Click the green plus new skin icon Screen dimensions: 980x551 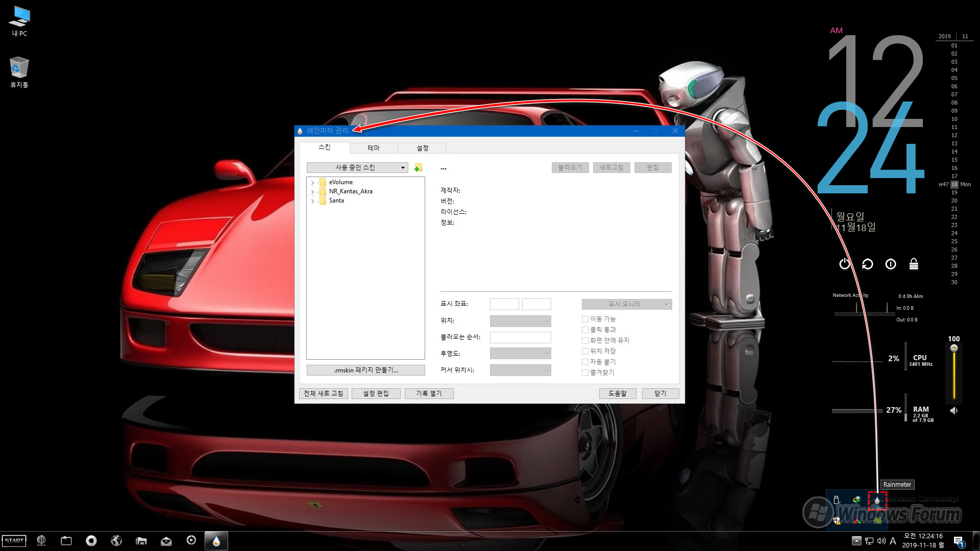418,168
